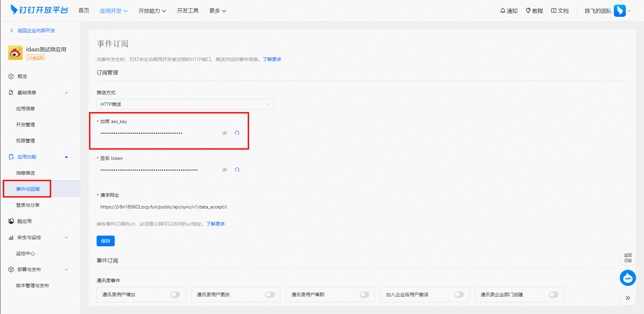Click the 请求网址 URL input field
The image size is (644, 314).
click(x=164, y=207)
